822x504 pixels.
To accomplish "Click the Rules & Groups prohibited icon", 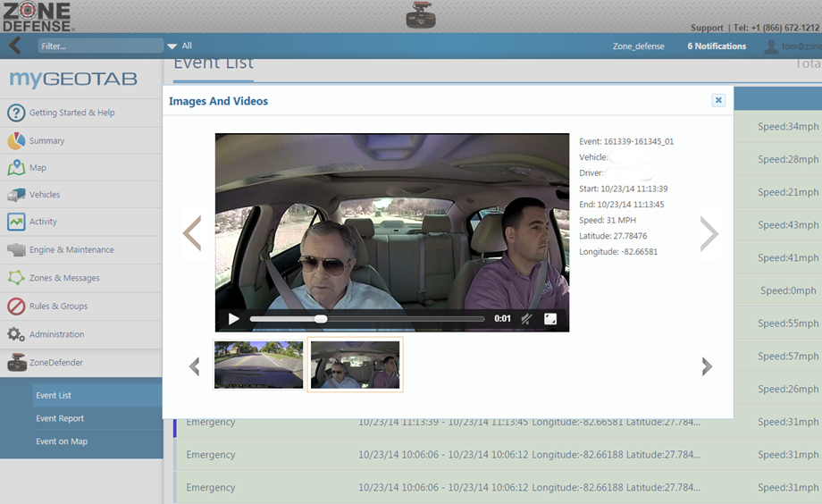I will pos(16,307).
